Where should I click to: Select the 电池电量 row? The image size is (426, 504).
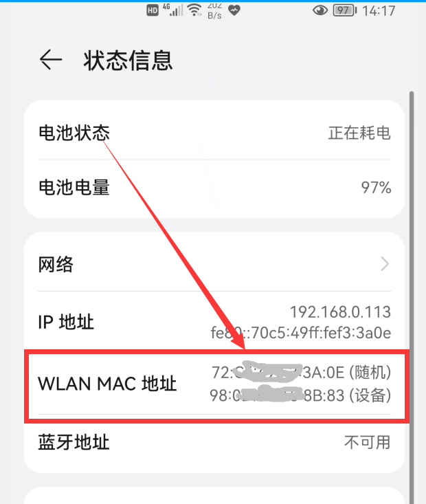coord(214,188)
